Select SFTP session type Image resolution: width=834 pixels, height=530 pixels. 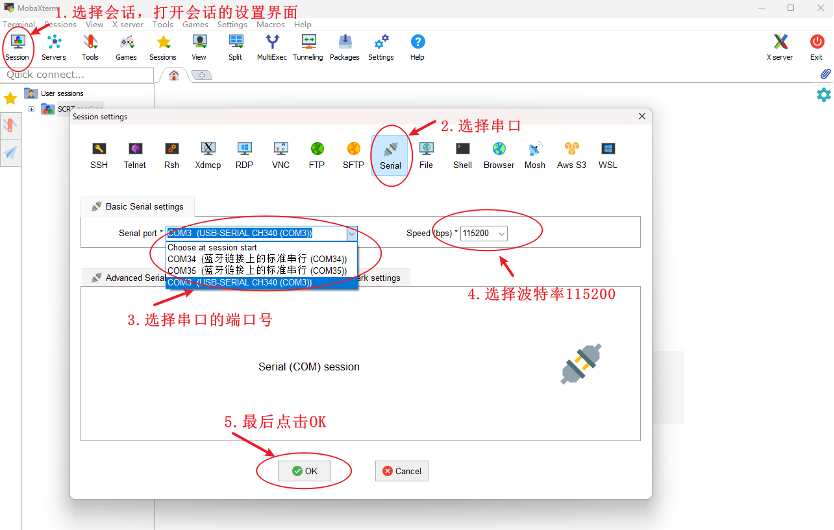click(x=353, y=155)
